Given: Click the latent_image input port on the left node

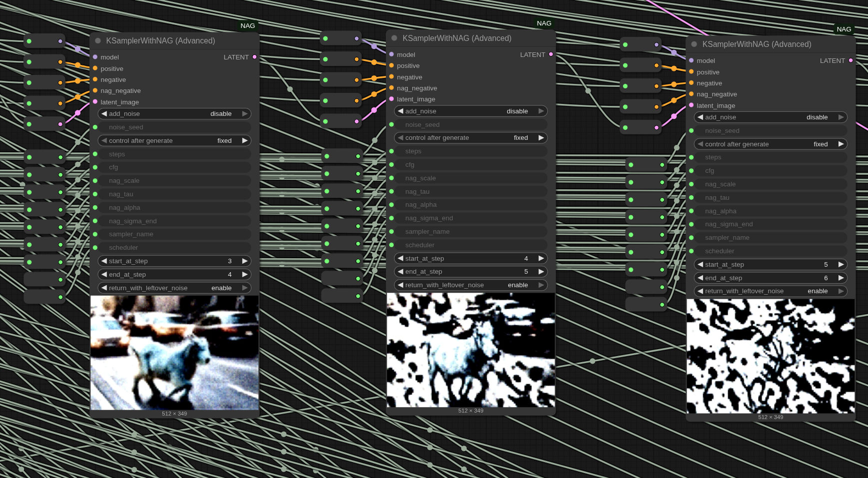Looking at the screenshot, I should (95, 102).
